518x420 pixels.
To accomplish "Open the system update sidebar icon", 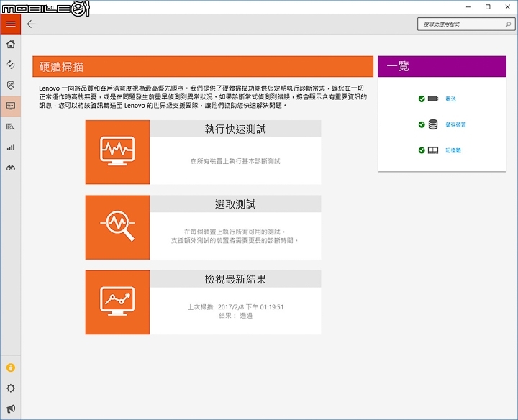I will (x=11, y=65).
